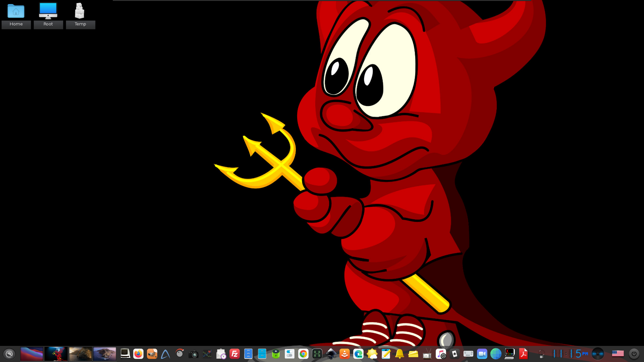
Task: Click the power button in the panel
Action: pos(634,354)
